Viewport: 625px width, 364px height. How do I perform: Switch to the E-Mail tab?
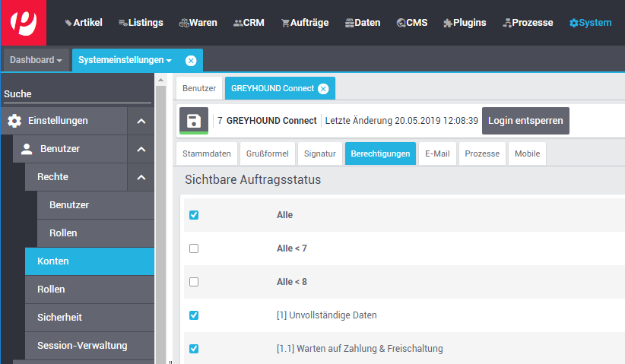click(x=437, y=154)
